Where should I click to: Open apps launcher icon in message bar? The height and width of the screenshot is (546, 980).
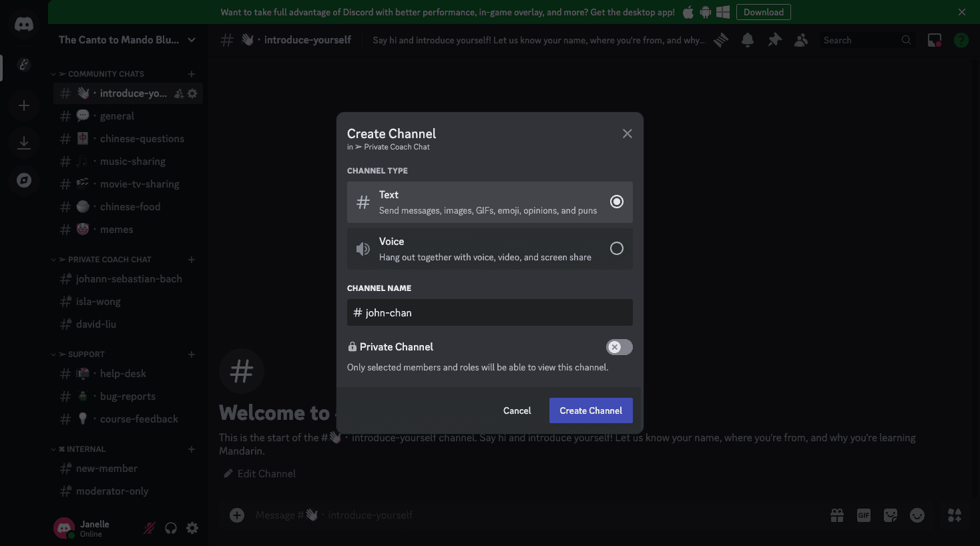click(x=955, y=515)
